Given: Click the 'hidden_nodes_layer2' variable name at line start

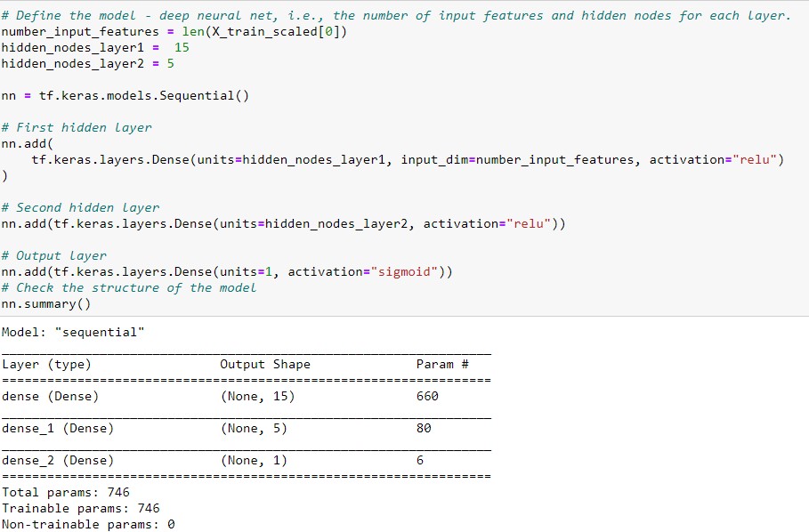Looking at the screenshot, I should (x=73, y=64).
